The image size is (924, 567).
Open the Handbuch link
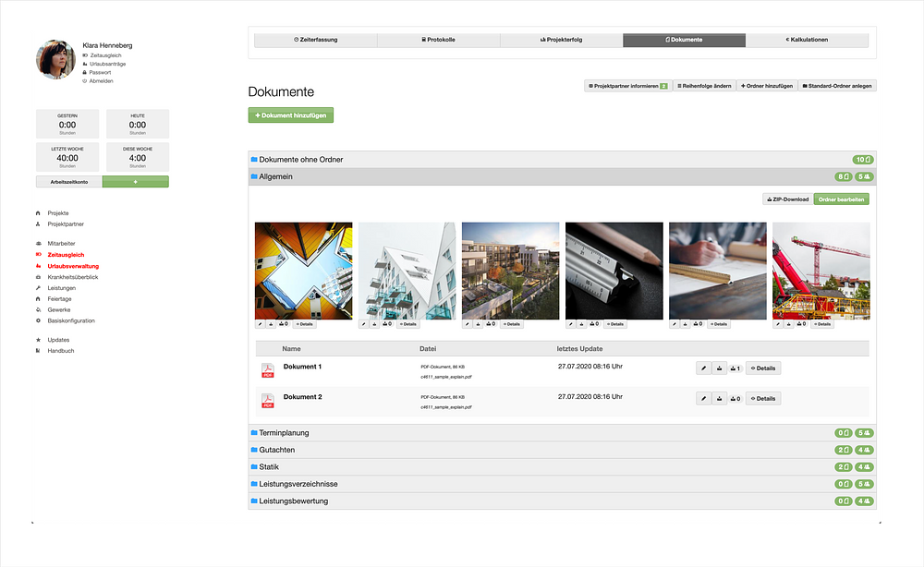(61, 351)
